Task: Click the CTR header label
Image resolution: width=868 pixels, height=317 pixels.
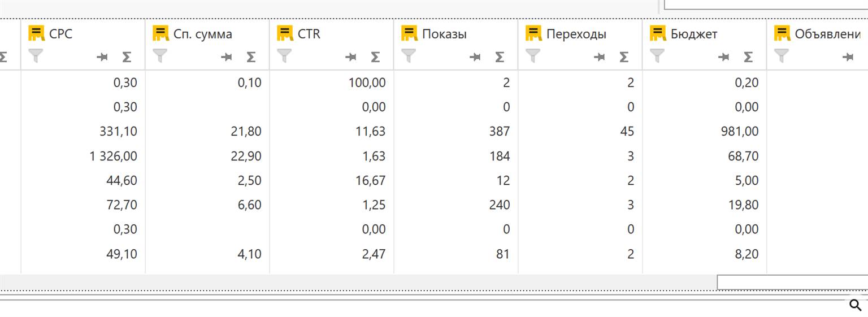Action: click(x=309, y=34)
